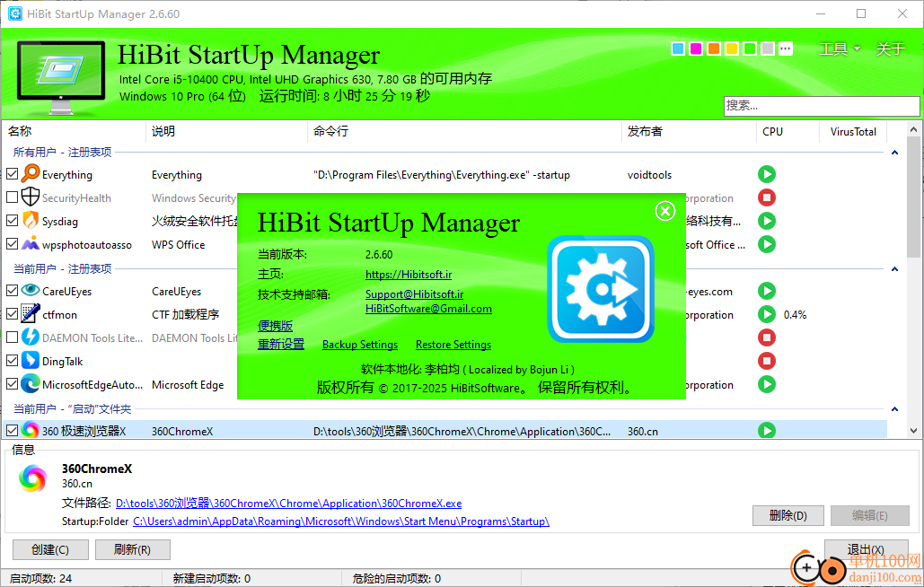Sort by 说明 column header
Image resolution: width=924 pixels, height=587 pixels.
coord(226,131)
